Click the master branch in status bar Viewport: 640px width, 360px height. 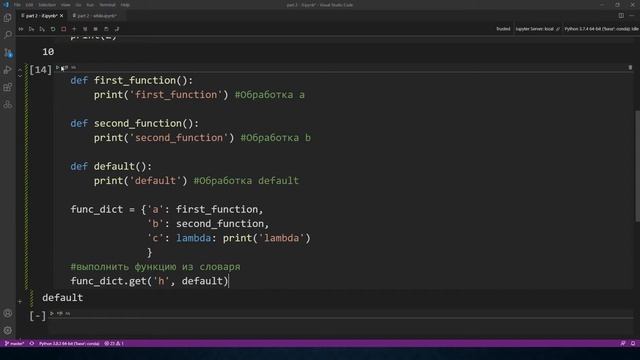click(x=14, y=344)
